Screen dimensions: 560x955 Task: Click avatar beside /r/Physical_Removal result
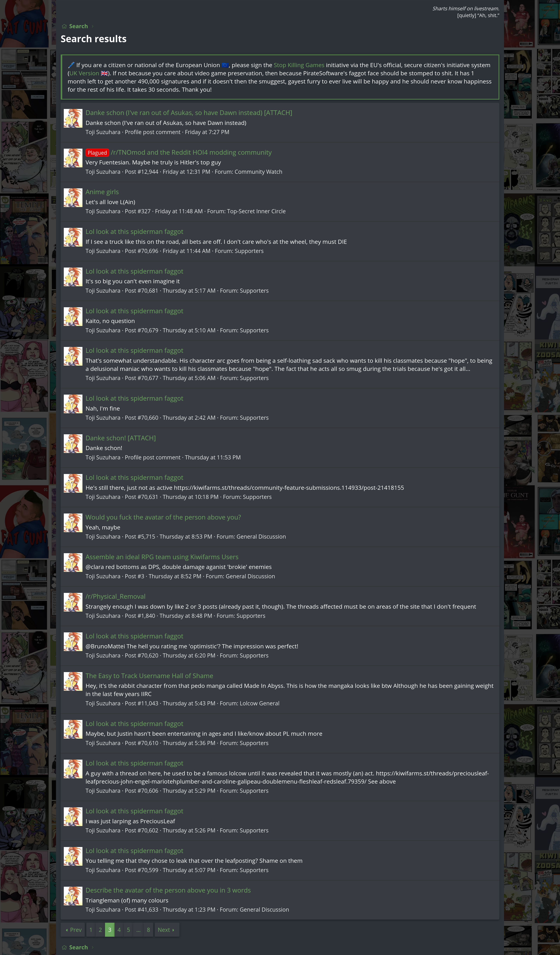[73, 602]
